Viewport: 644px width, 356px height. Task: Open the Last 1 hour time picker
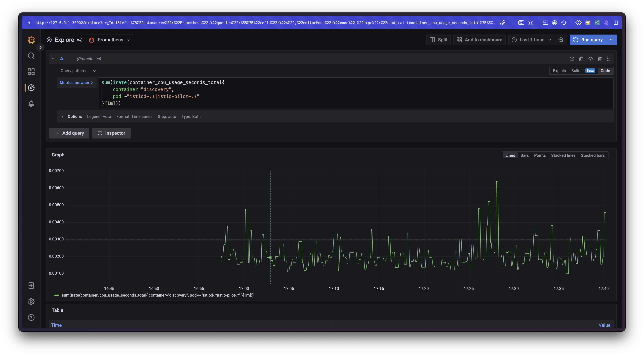tap(531, 40)
